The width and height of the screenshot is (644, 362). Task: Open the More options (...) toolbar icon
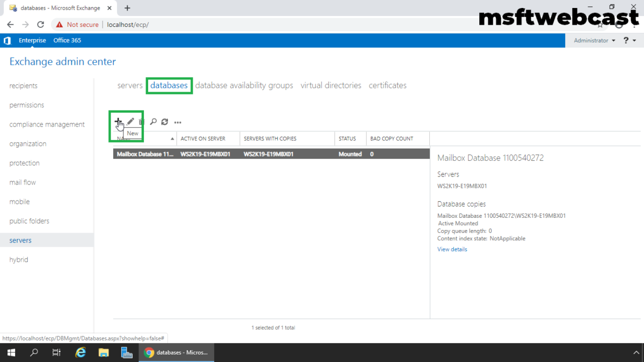click(x=178, y=122)
